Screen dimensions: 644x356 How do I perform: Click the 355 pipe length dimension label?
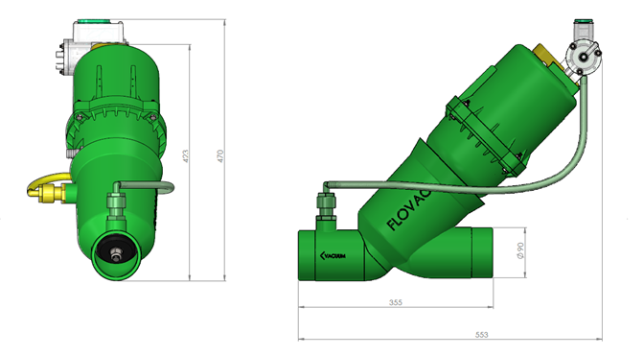396,302
